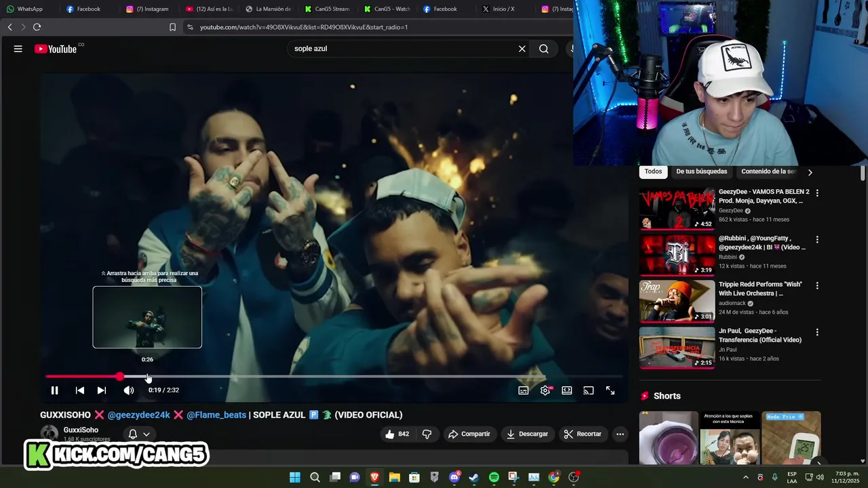Open File Explorer from taskbar

tap(395, 477)
